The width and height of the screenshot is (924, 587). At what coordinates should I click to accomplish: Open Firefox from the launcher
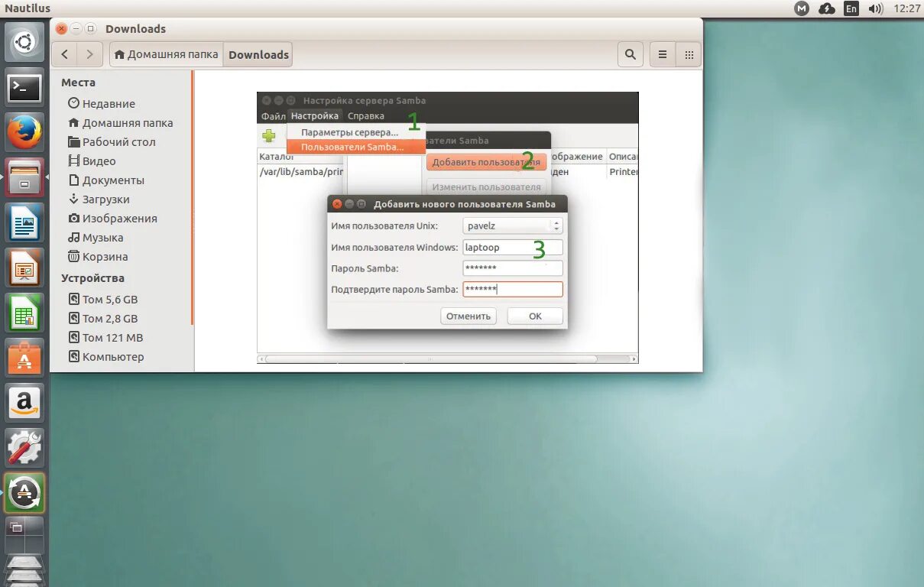point(25,133)
